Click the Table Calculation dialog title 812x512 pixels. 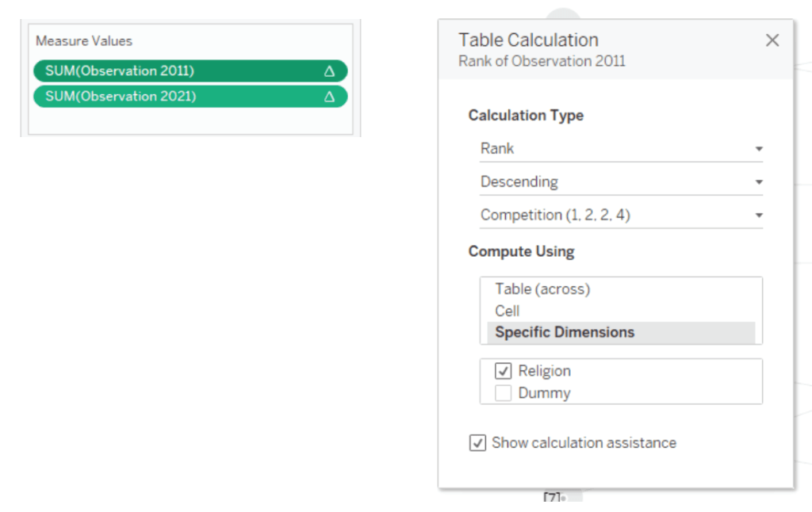coord(528,40)
